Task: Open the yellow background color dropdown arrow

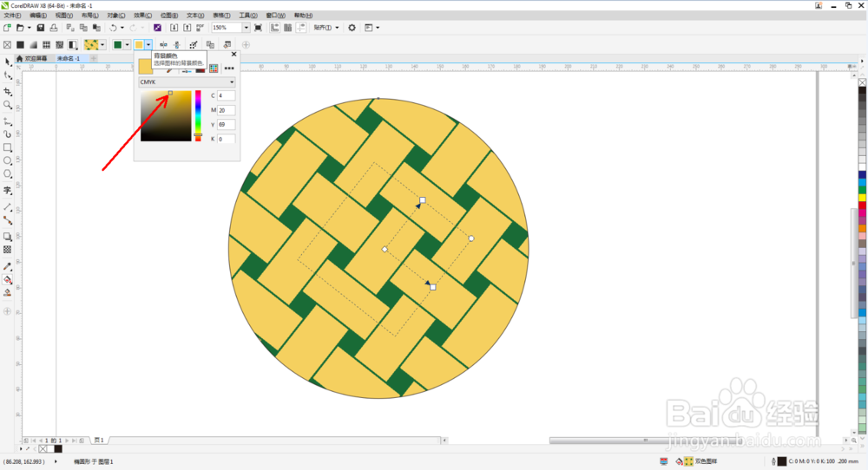Action: point(148,45)
